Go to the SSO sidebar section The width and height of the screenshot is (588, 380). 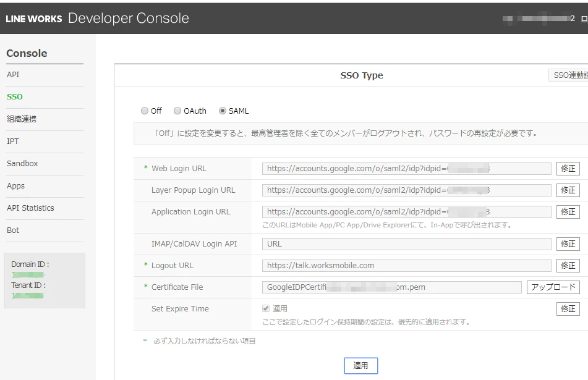tap(15, 96)
